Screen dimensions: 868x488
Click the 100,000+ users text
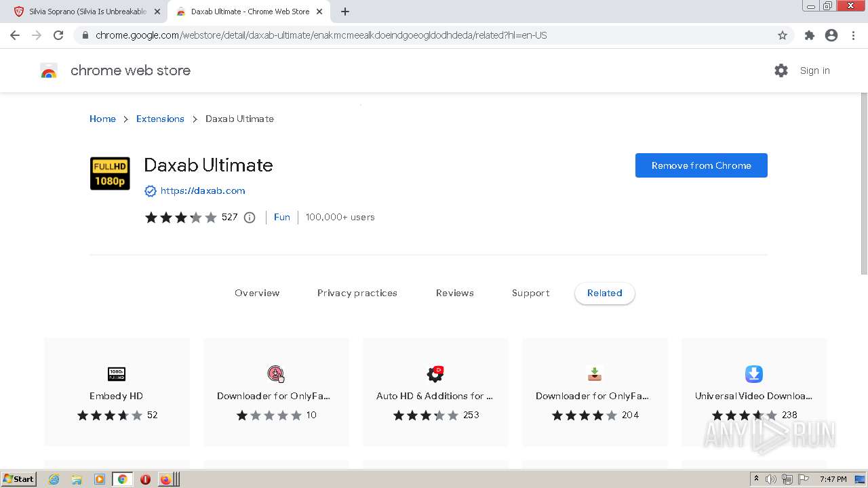[340, 217]
